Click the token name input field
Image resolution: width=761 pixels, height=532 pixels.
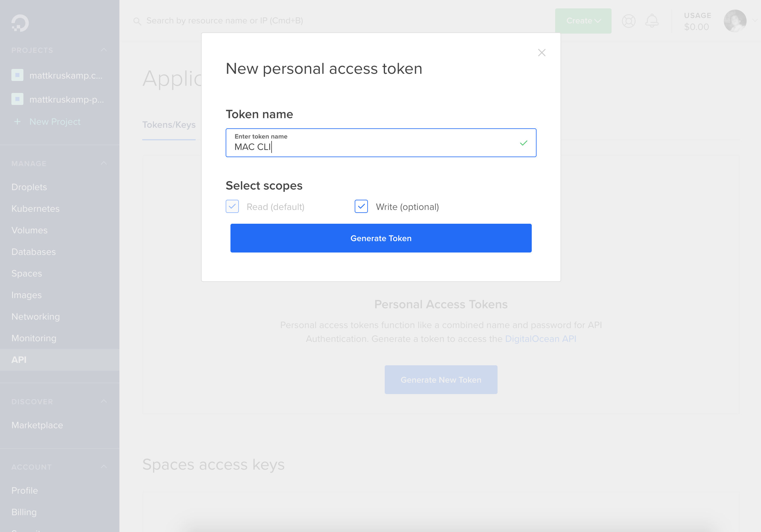click(380, 143)
